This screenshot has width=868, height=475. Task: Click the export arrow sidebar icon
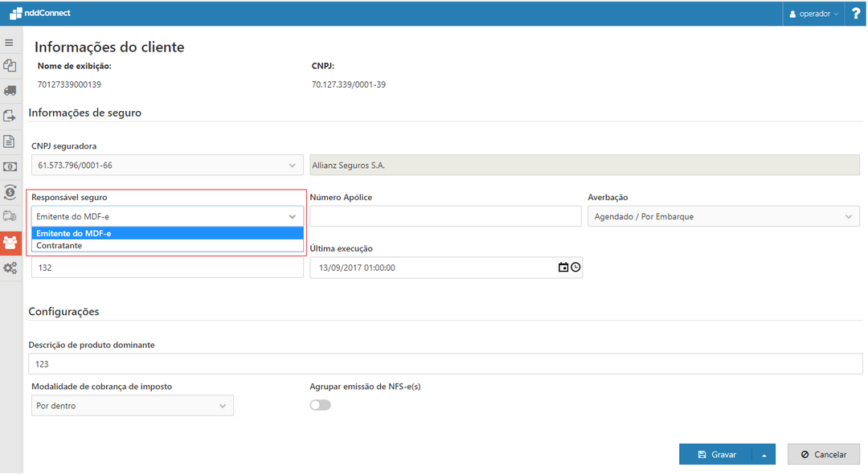click(10, 116)
